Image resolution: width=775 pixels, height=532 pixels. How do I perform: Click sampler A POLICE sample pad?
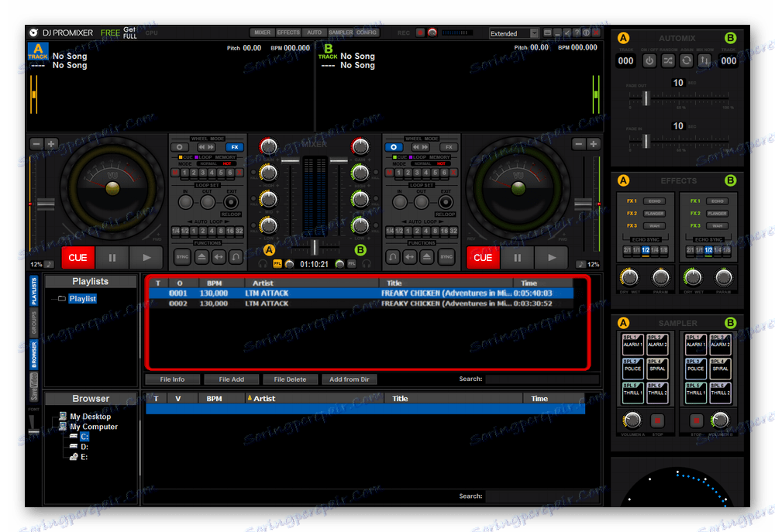(632, 369)
